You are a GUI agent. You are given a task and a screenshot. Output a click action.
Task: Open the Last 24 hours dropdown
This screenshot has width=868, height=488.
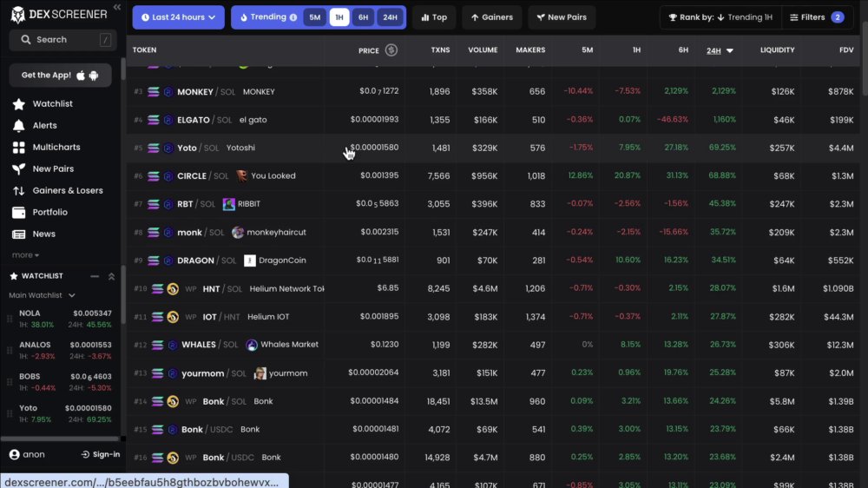coord(178,17)
